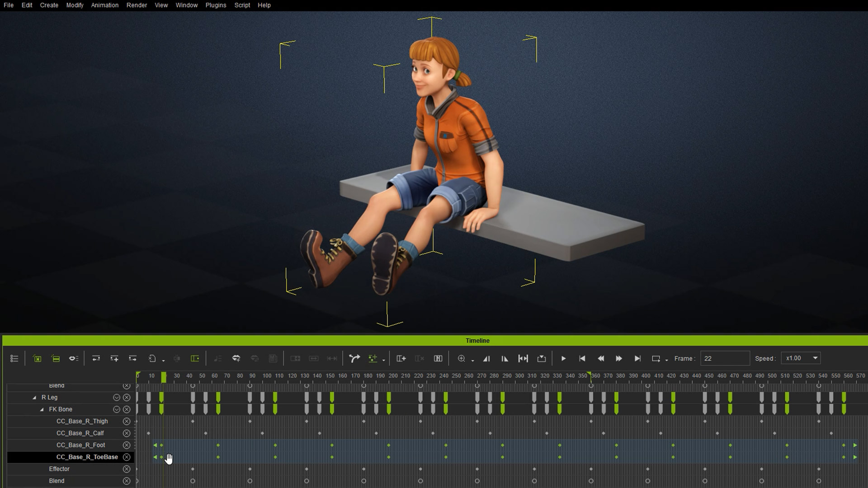Play the animation

click(563, 358)
